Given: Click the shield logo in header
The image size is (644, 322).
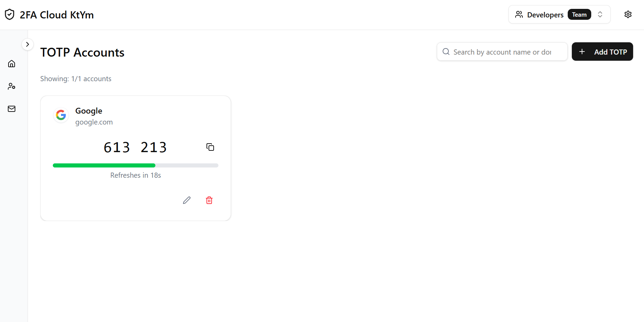Looking at the screenshot, I should [10, 14].
